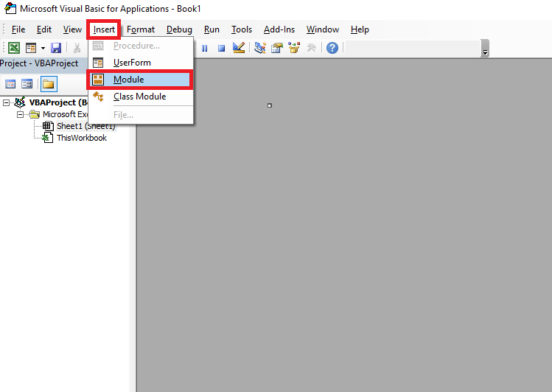Open the Window menu

tap(323, 29)
